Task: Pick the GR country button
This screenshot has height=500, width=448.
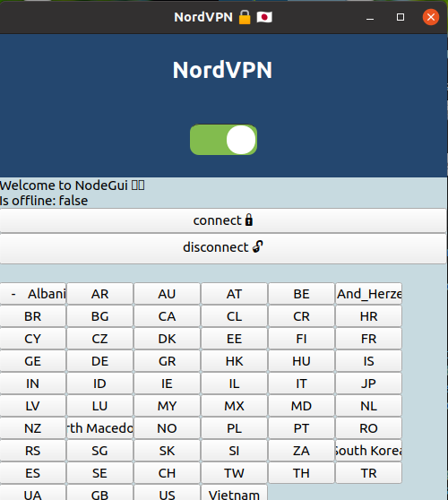Action: [167, 361]
